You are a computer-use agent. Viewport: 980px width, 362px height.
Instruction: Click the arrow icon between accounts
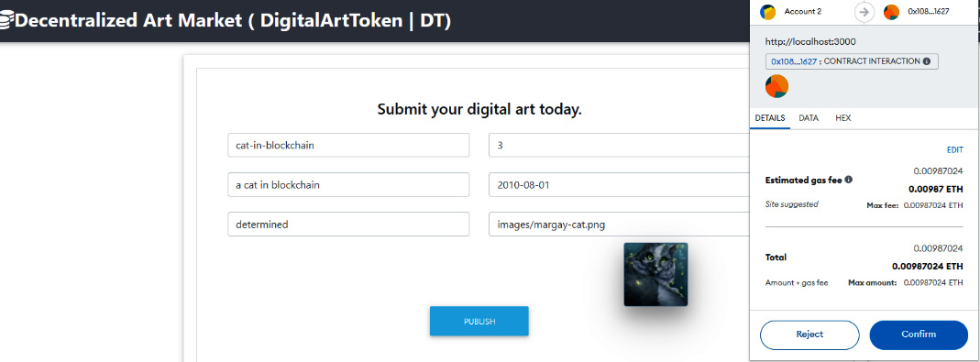864,12
